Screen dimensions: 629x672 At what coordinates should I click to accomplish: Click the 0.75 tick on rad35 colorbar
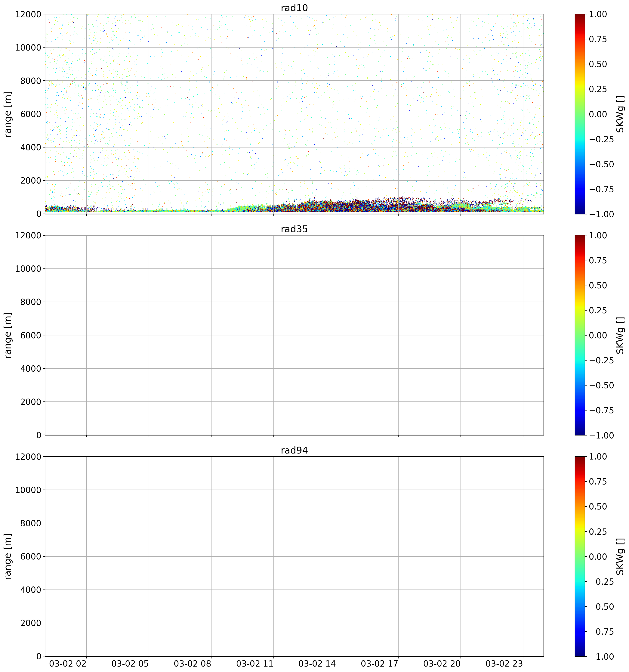point(598,260)
